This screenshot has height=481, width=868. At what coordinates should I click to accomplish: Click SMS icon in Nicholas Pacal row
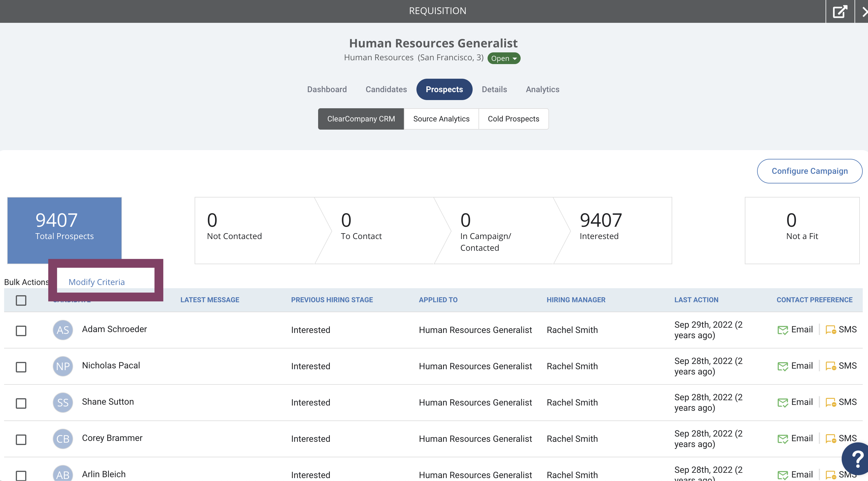pos(831,366)
